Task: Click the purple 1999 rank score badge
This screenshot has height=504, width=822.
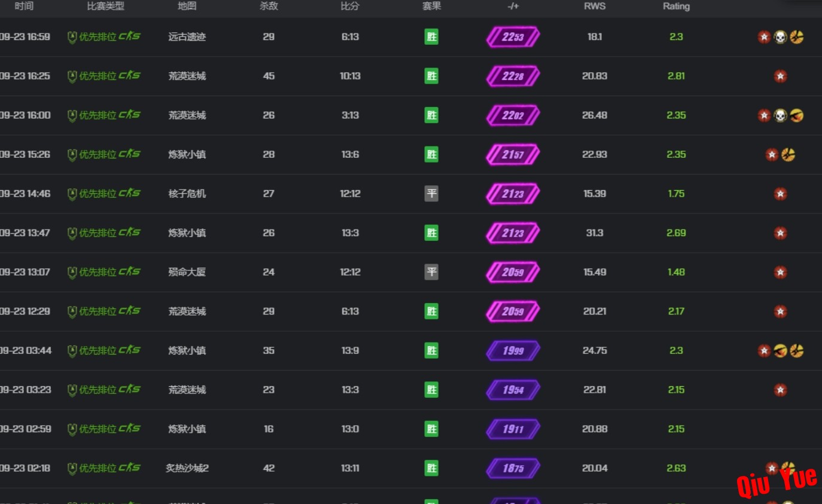Action: click(513, 351)
